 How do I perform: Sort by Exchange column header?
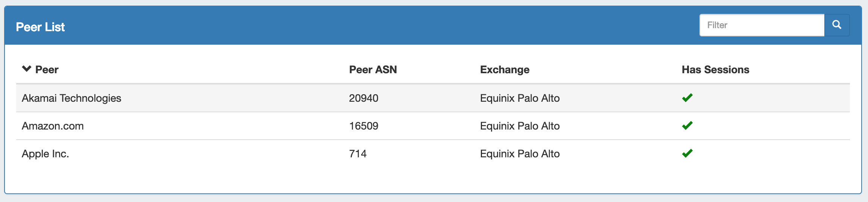504,69
